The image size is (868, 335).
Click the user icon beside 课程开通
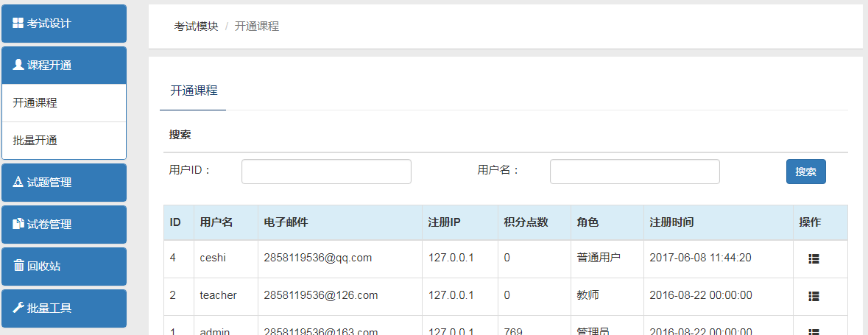pyautogui.click(x=18, y=65)
